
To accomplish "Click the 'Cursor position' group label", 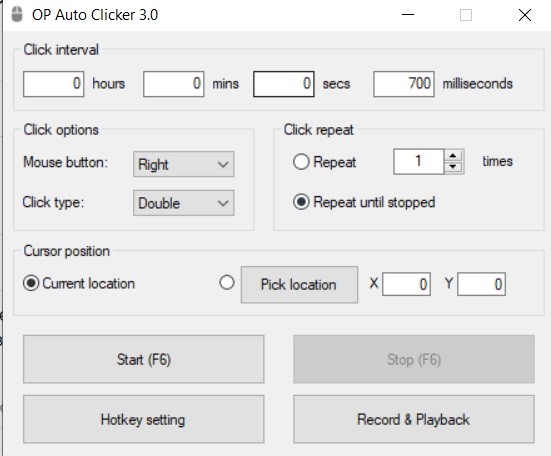I will (x=67, y=251).
